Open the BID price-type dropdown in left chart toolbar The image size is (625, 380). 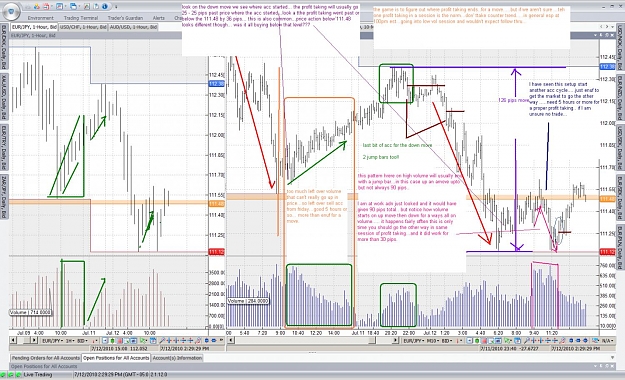tap(82, 341)
